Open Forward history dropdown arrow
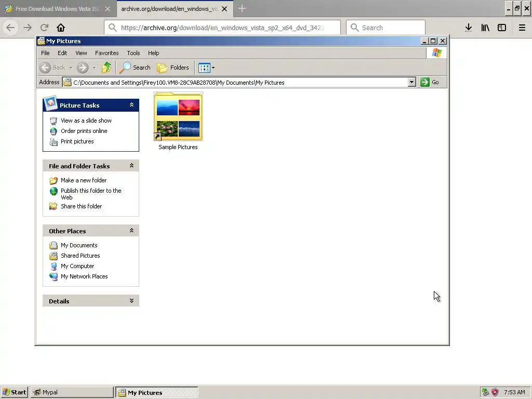Viewport: 532px width, 399px height. pos(94,68)
